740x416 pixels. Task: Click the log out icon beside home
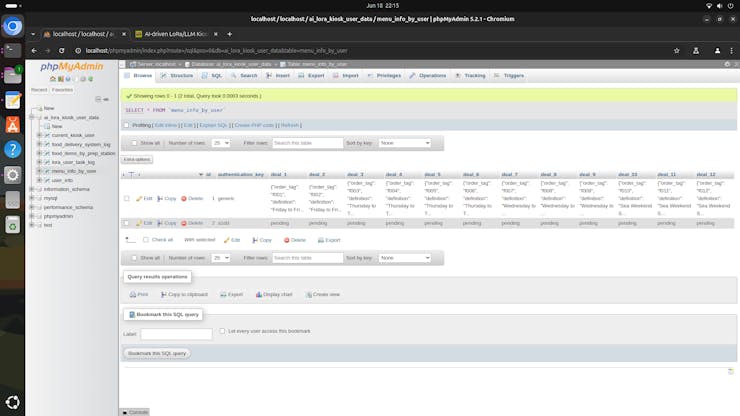[x=60, y=79]
